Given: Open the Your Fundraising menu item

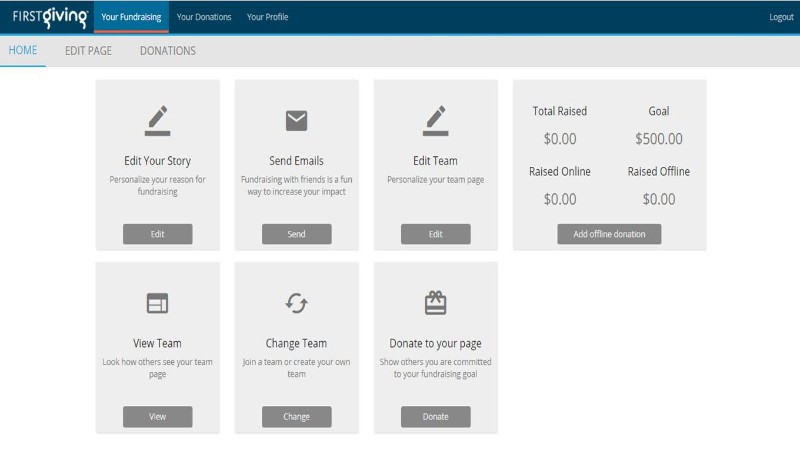Looking at the screenshot, I should [x=131, y=17].
